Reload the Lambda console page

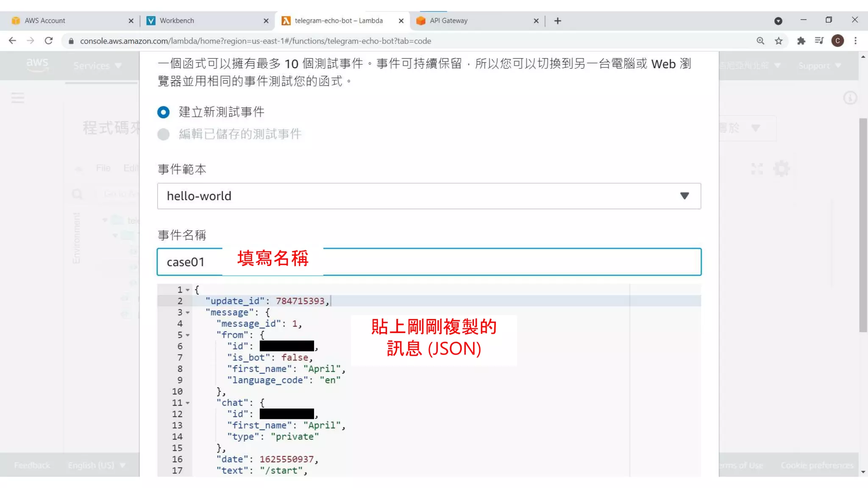click(49, 41)
